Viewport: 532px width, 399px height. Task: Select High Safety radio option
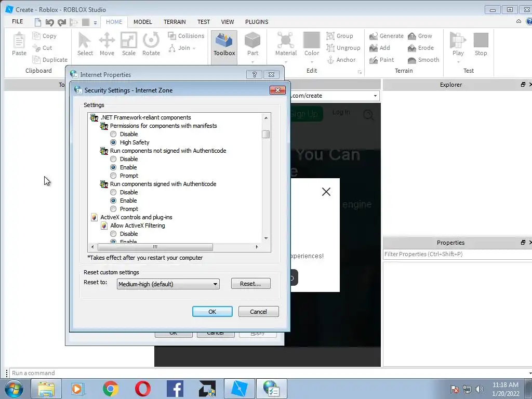pyautogui.click(x=113, y=142)
